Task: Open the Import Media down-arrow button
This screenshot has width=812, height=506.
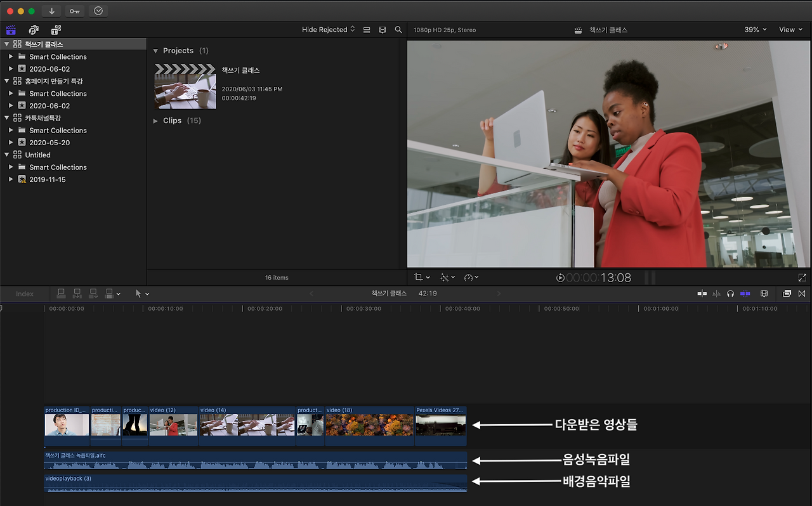Action: click(x=51, y=11)
